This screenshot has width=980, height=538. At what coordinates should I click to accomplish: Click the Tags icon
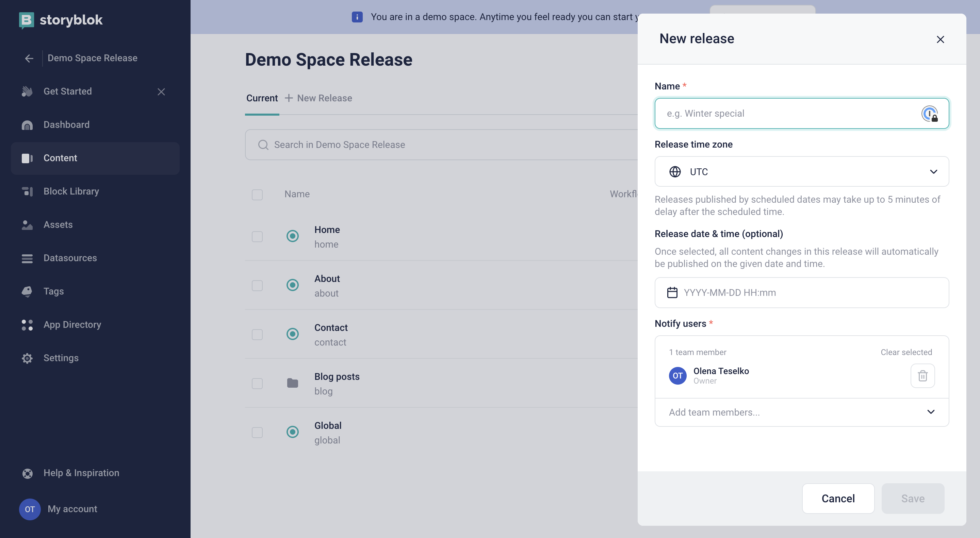(27, 292)
